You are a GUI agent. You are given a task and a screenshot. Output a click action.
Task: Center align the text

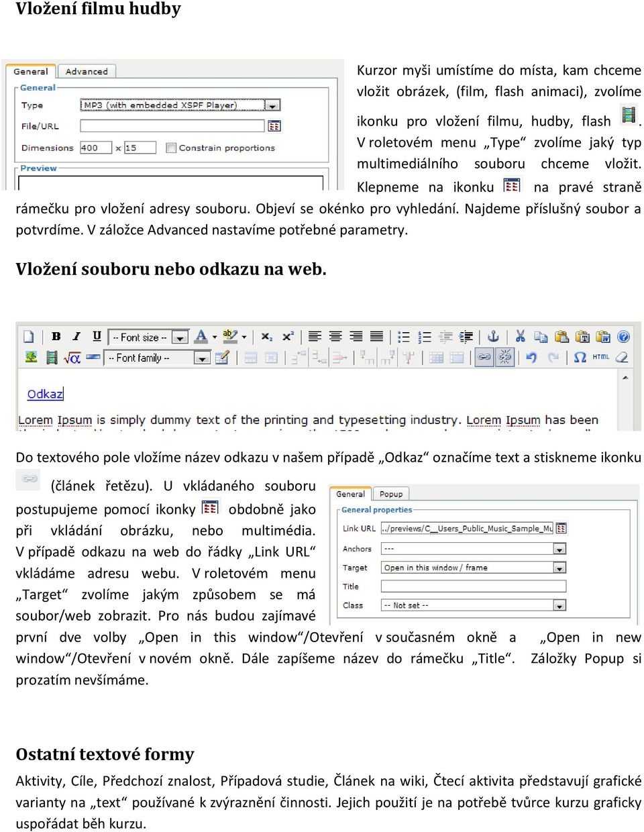click(335, 337)
